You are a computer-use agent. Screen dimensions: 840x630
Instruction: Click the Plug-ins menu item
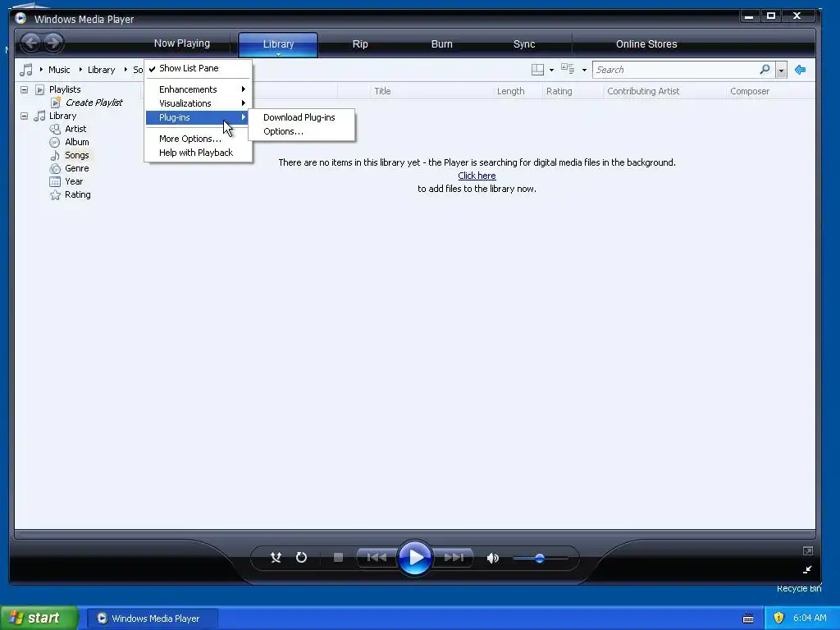199,117
